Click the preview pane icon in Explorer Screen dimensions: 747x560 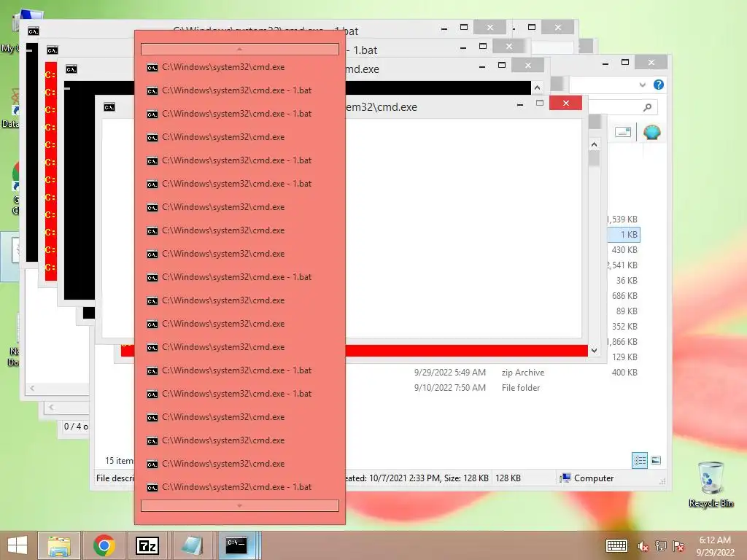pos(623,132)
